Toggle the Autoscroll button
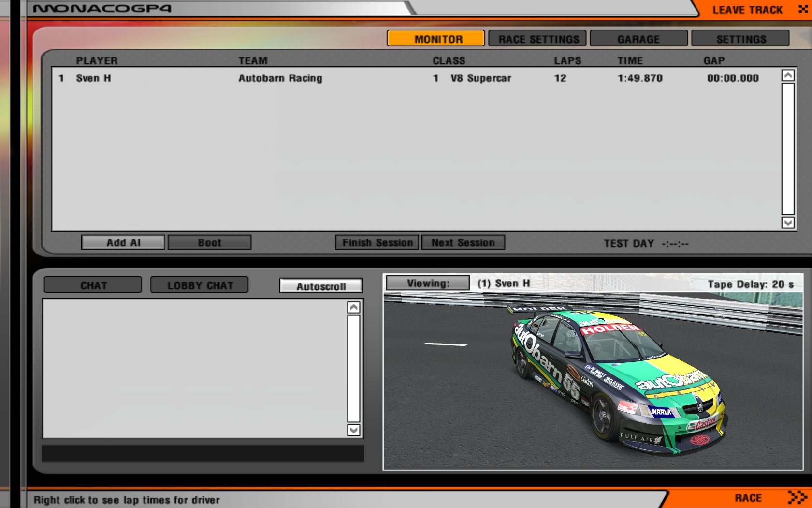This screenshot has height=508, width=812. click(x=321, y=286)
